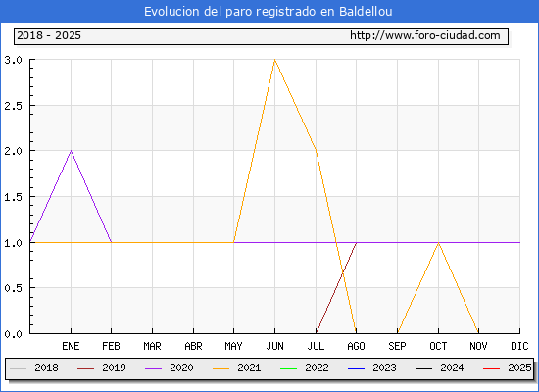Click the chart title 'Evolucion del paro registrado en Baldellou'
The image size is (539, 392).
click(x=269, y=12)
